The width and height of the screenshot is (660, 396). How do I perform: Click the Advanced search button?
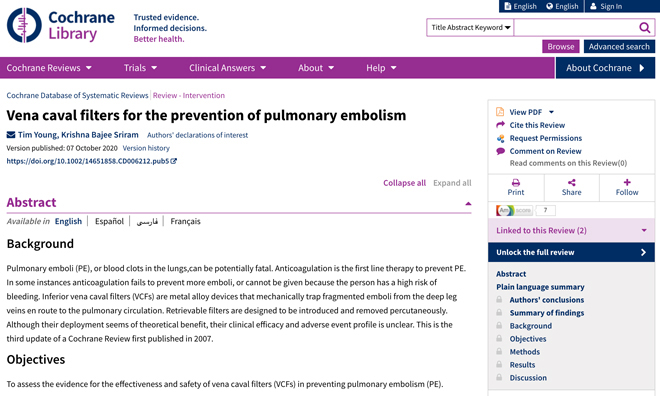click(x=619, y=47)
